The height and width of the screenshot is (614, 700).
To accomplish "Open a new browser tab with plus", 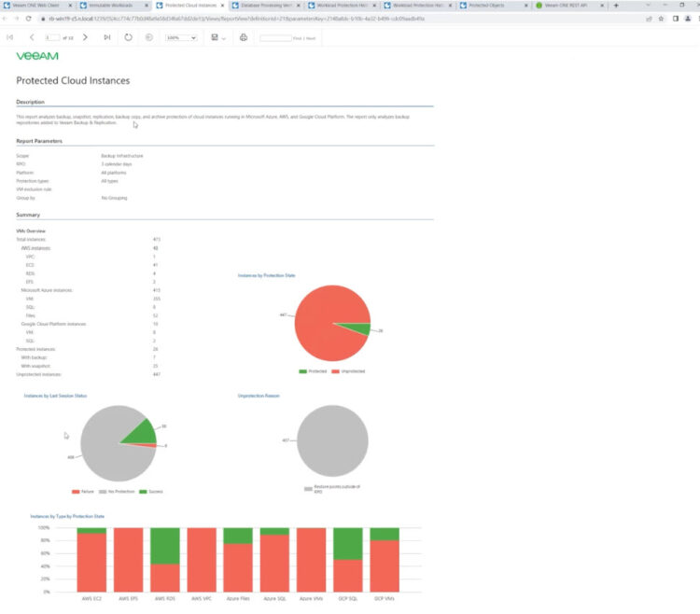I will (x=616, y=6).
